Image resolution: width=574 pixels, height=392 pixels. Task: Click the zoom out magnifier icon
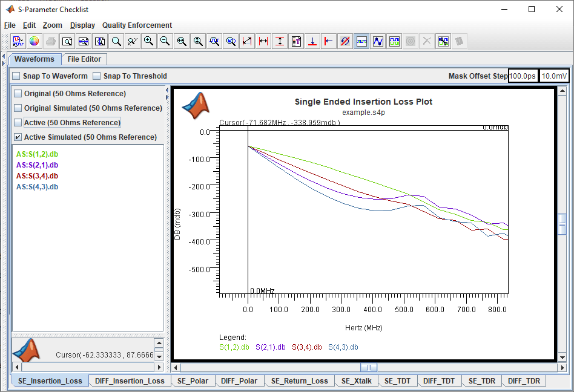[x=165, y=41]
